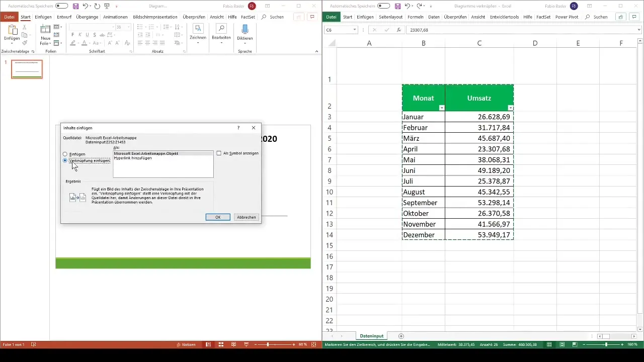Image resolution: width=644 pixels, height=362 pixels.
Task: Toggle the Notizen pane in PowerPoint
Action: pyautogui.click(x=186, y=344)
